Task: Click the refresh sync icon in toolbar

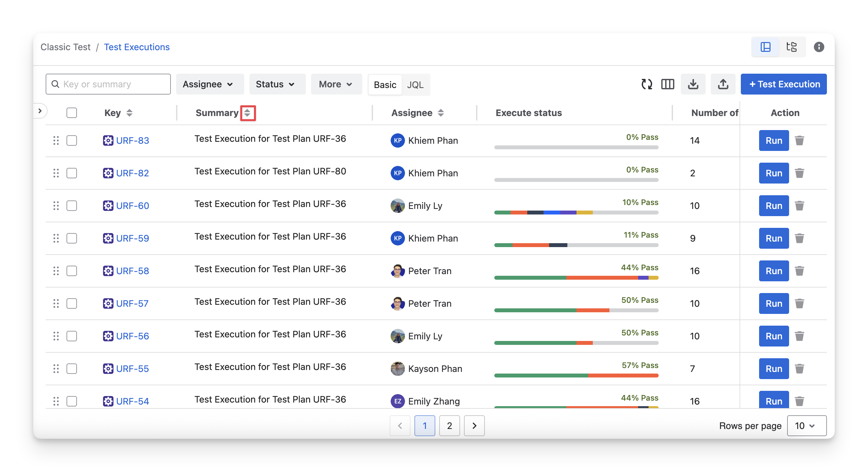Action: (x=646, y=84)
